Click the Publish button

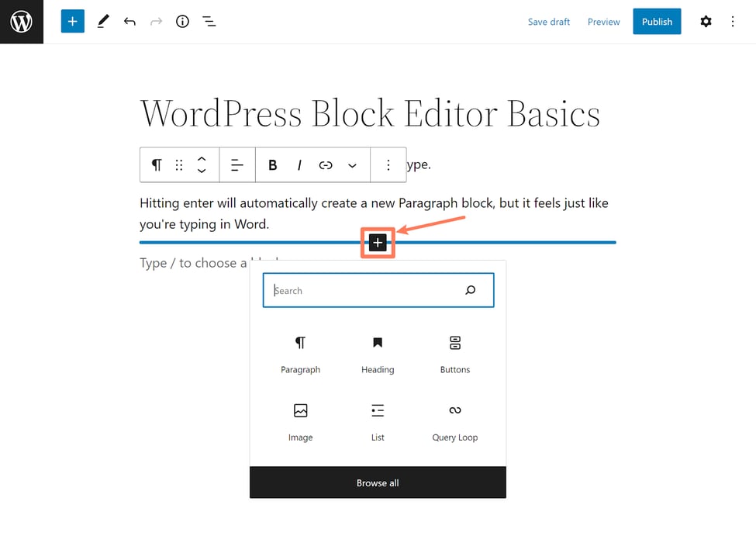657,21
